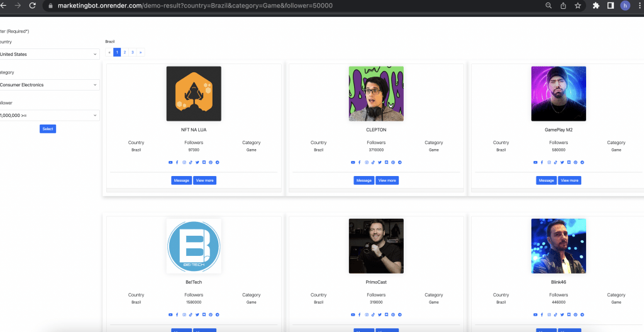644x332 pixels.
Task: Go to pagination page 3
Action: pos(133,52)
